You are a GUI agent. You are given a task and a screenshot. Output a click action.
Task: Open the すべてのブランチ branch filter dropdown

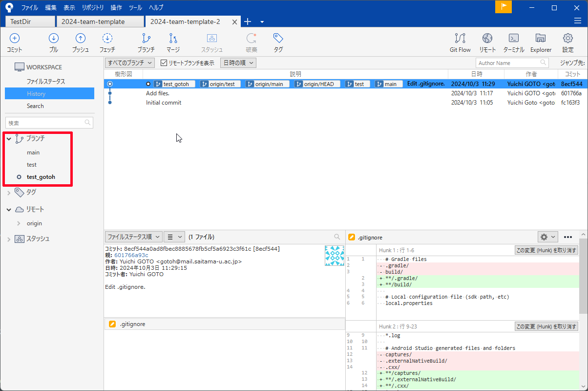pyautogui.click(x=129, y=63)
